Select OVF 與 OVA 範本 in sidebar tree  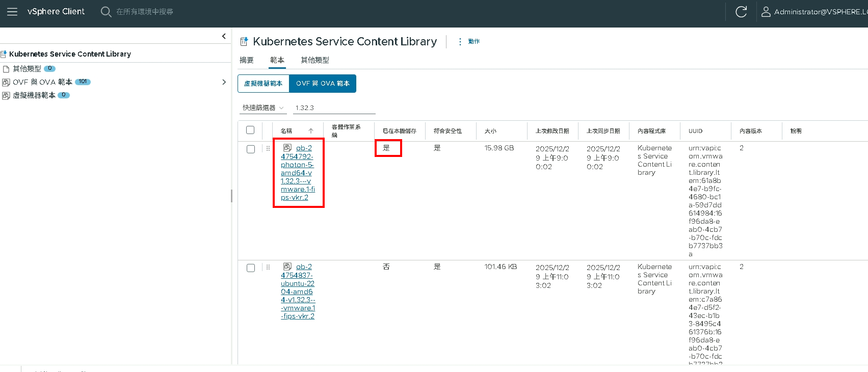tap(42, 82)
